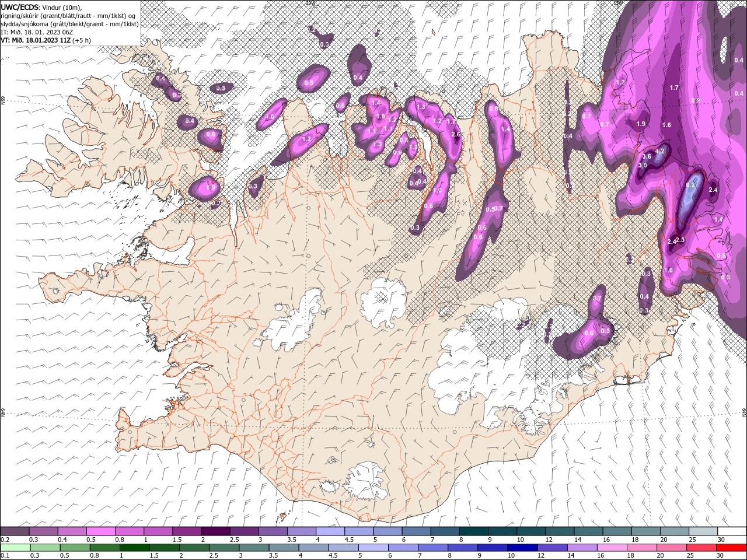Select the dark teal swatch between 8 and 9 in upper legend row
Screen dimensions: 747x560
474,531
